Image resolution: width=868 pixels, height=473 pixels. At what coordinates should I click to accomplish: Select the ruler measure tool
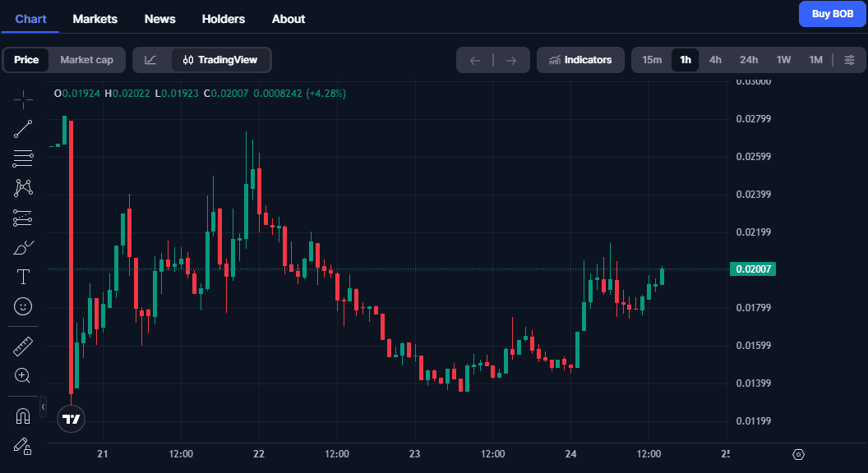tap(22, 346)
